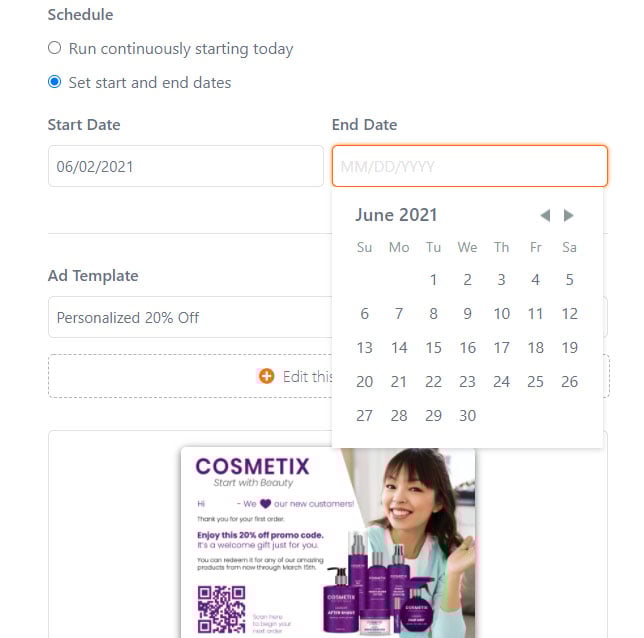Click the Edit this template button

tap(300, 376)
